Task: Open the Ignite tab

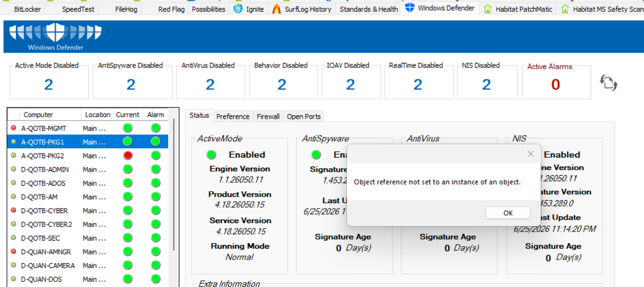Action: 250,9
